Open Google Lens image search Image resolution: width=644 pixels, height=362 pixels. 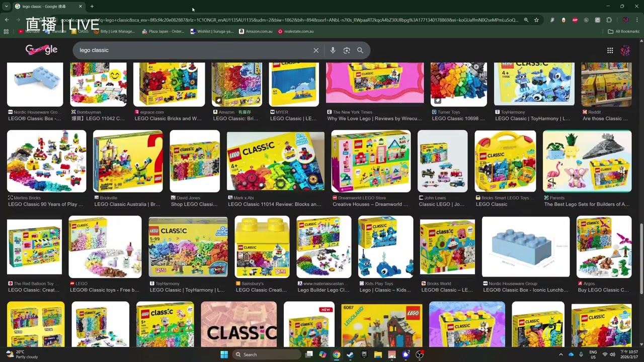coord(347,50)
